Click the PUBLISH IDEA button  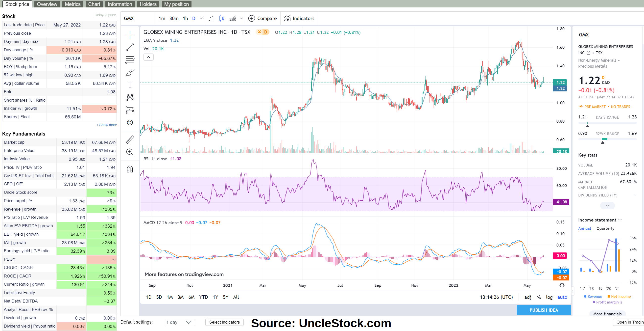click(x=544, y=310)
